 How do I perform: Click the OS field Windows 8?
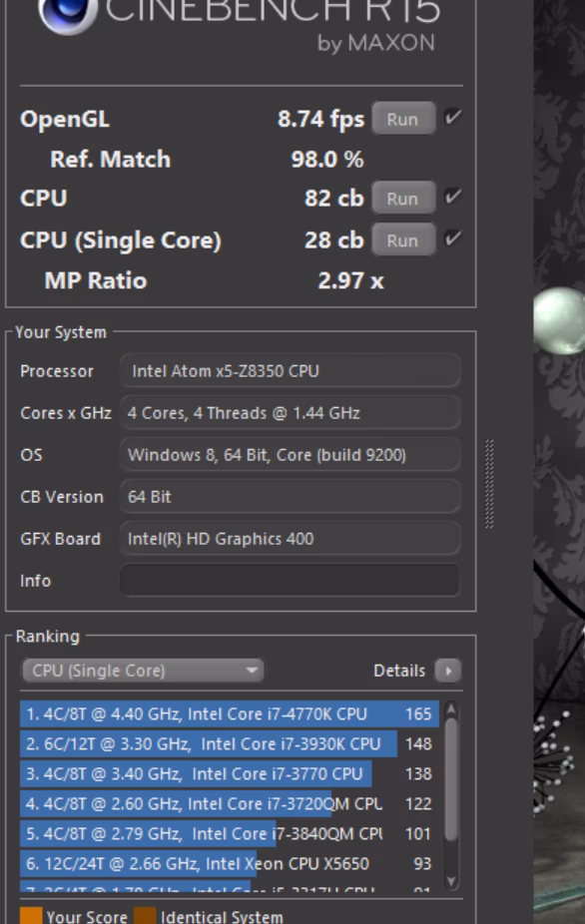click(x=290, y=454)
